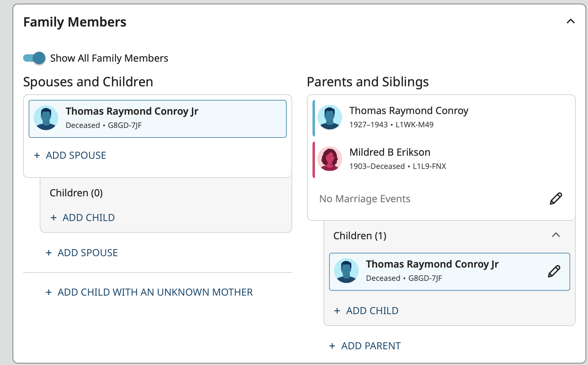Click ADD SPOUSE inside the couple card

tap(70, 155)
